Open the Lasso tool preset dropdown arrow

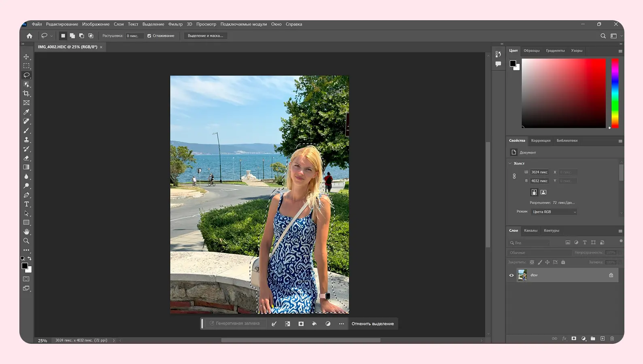pos(51,36)
